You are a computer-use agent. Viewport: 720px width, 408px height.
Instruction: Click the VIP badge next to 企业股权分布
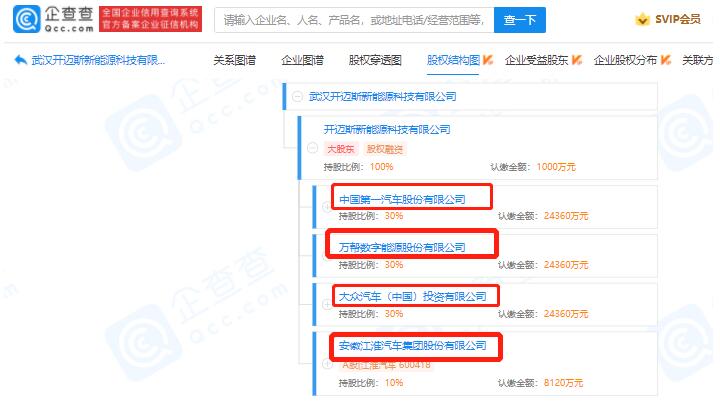tap(666, 60)
